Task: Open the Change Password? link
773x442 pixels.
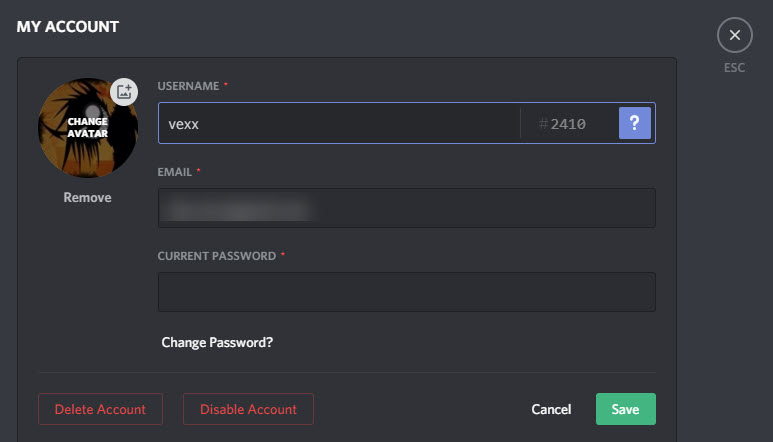Action: [217, 342]
